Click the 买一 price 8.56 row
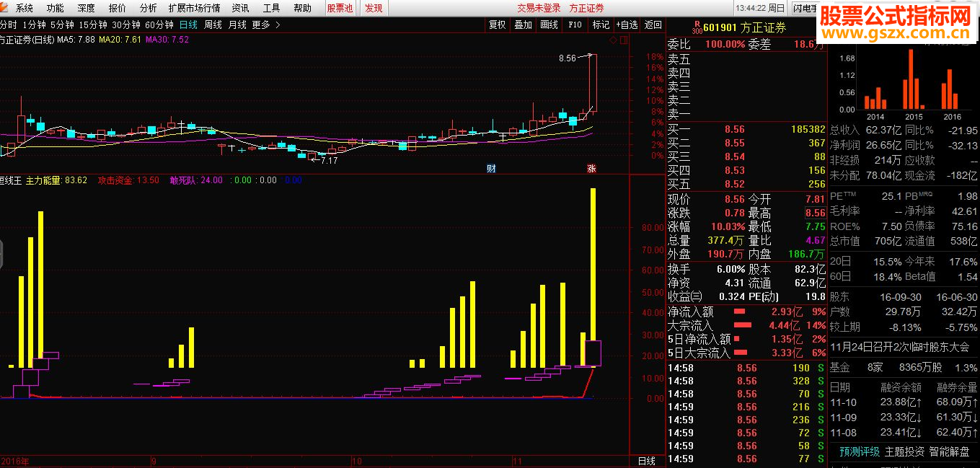This screenshot has height=468, width=980. point(746,129)
